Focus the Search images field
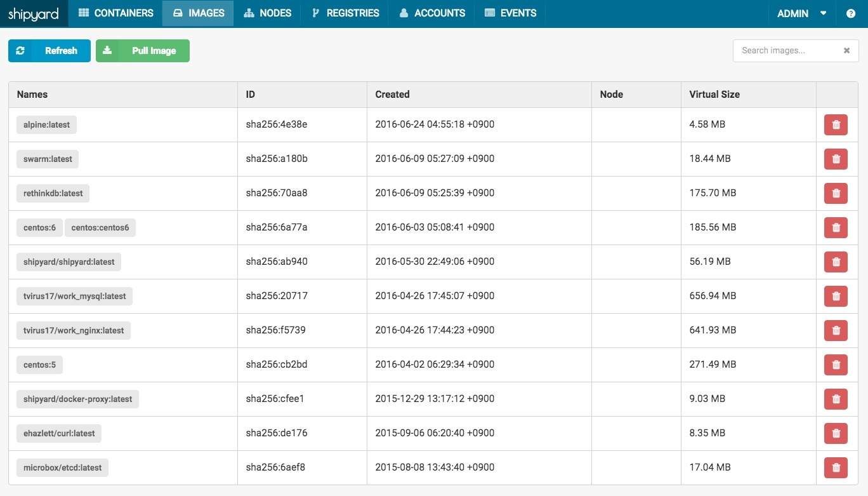The height and width of the screenshot is (496, 868). click(x=787, y=51)
